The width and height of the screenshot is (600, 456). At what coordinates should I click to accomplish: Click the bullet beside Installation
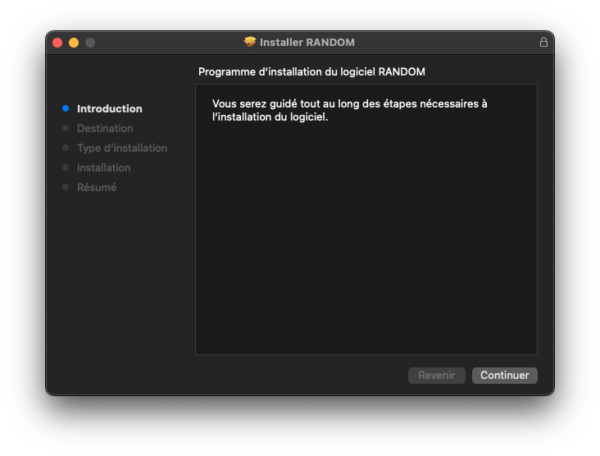coord(66,167)
